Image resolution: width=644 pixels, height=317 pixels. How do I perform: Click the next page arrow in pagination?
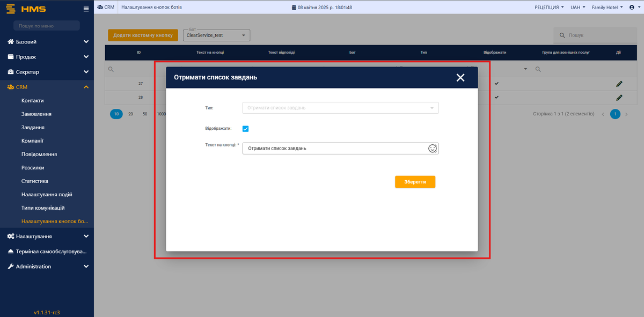point(626,114)
